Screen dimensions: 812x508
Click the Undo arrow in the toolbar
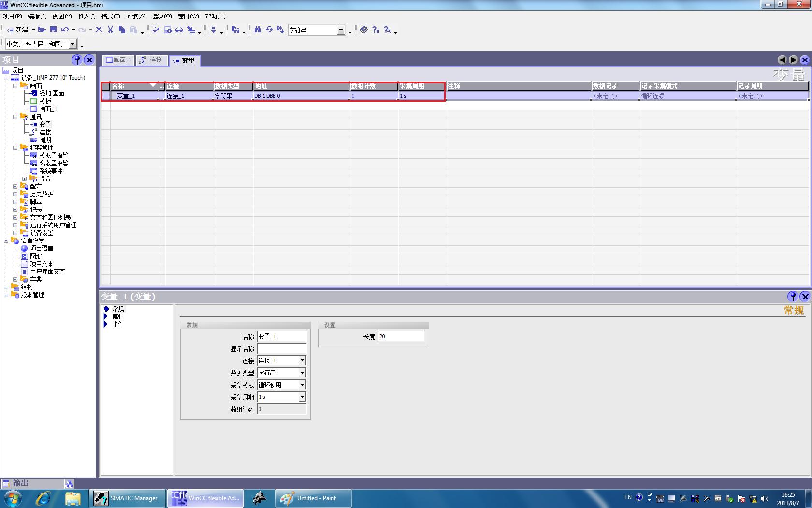point(65,30)
